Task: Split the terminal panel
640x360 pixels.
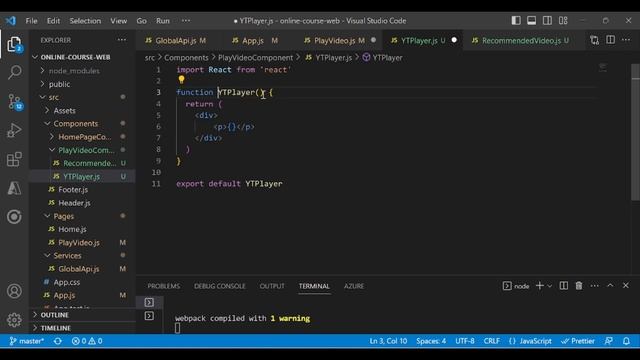Action: coord(563,286)
